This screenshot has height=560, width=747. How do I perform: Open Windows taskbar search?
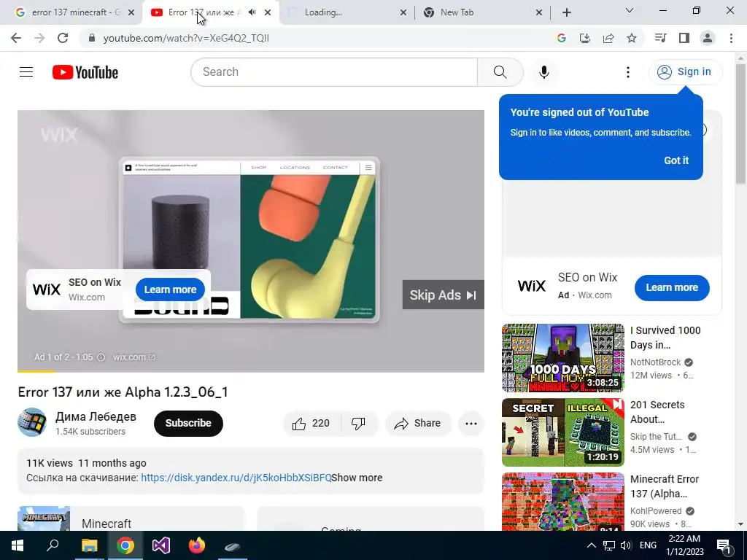click(53, 545)
